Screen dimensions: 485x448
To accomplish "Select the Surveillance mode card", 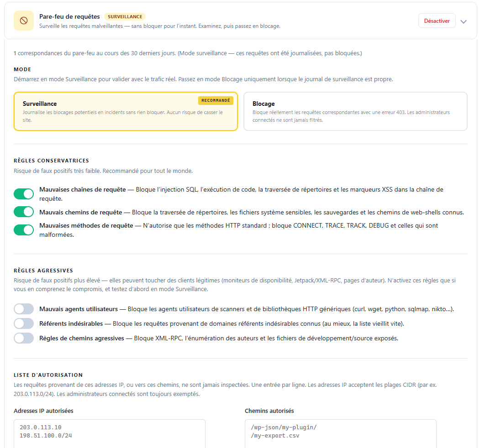I will (126, 111).
